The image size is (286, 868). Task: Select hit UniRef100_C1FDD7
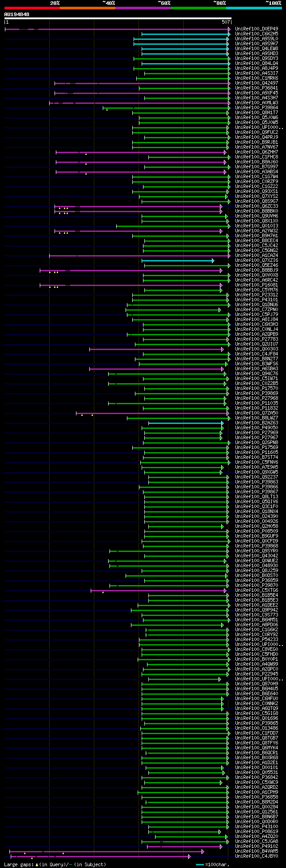pyautogui.click(x=257, y=733)
